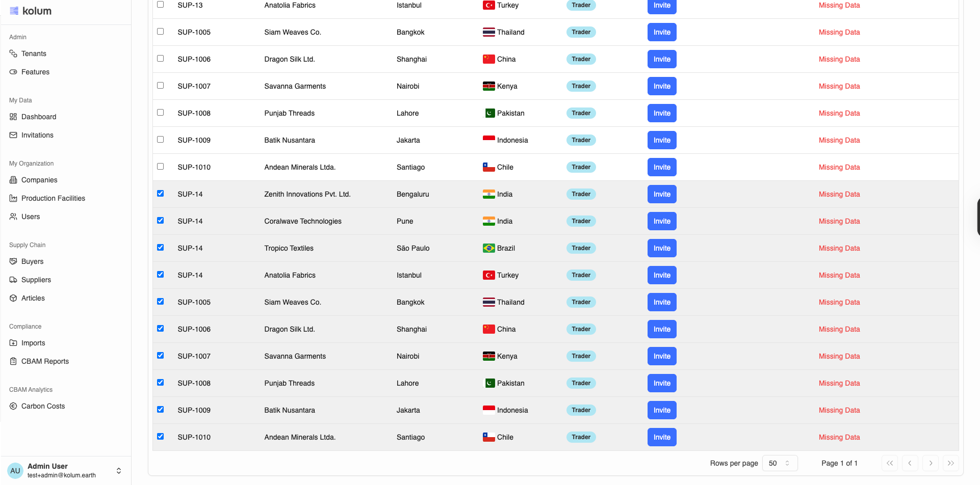980x485 pixels.
Task: Open Production Facilities factory icon
Action: click(13, 198)
